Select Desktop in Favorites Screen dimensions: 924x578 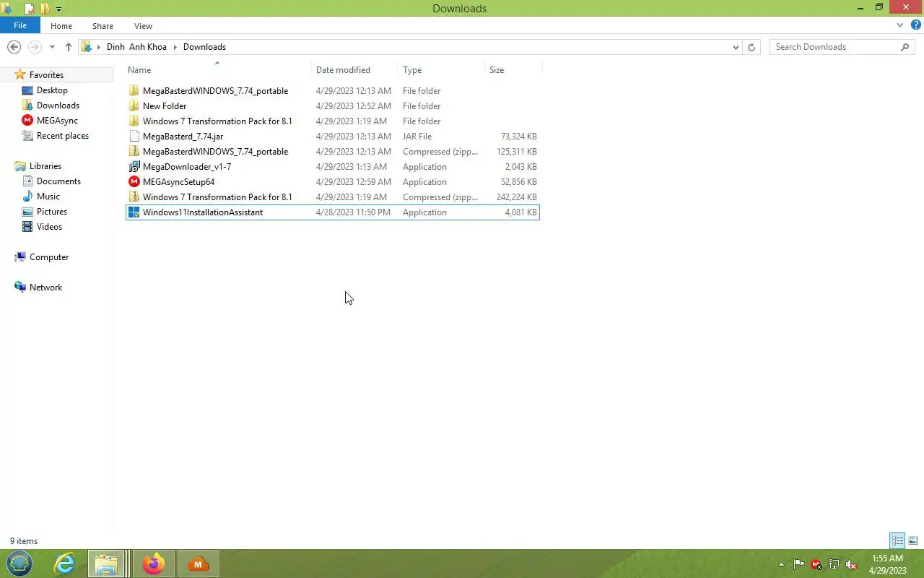(x=52, y=90)
